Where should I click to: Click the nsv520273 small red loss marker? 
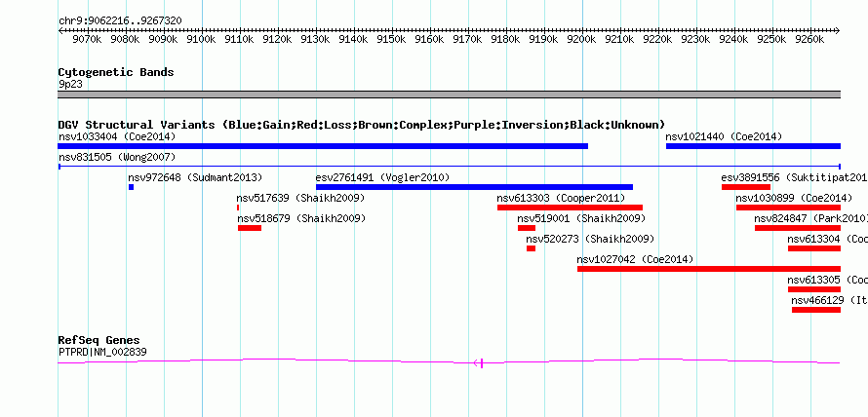pyautogui.click(x=531, y=248)
